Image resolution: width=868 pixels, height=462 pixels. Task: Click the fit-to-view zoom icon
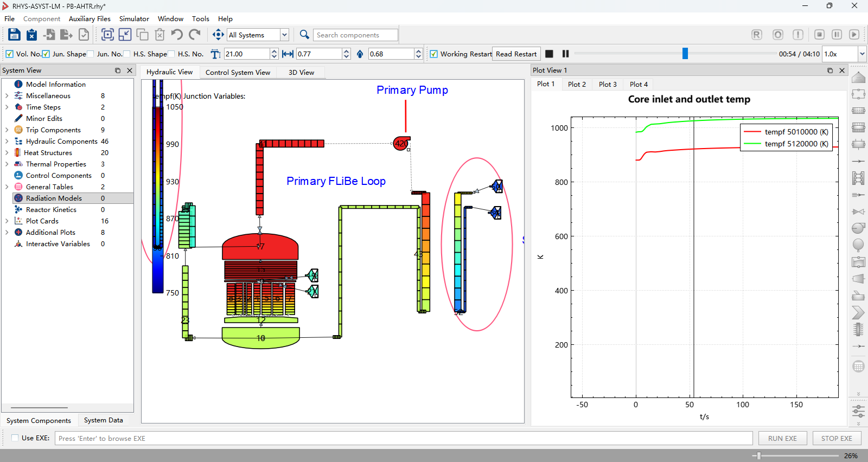click(108, 35)
